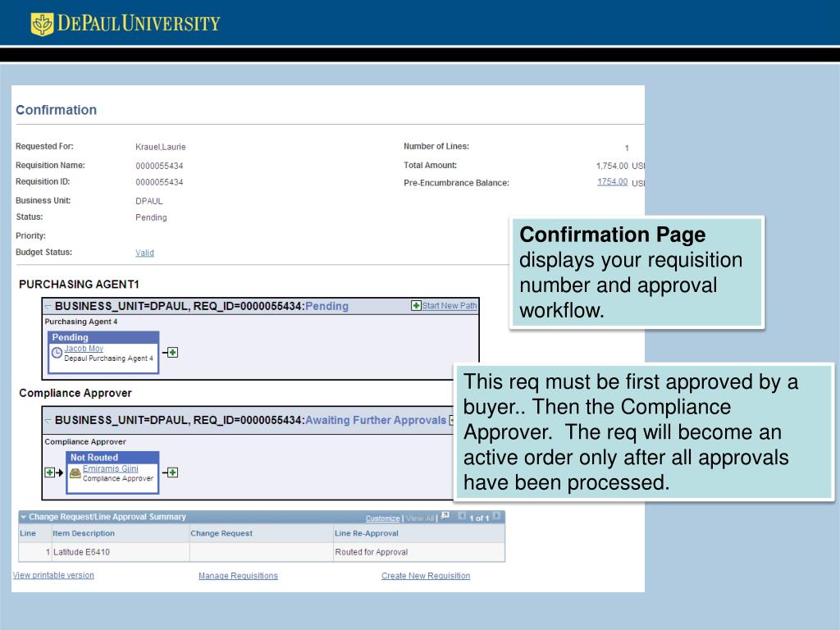This screenshot has height=630, width=840.
Task: Click the pop-out grid icon in Change Request header
Action: (445, 516)
